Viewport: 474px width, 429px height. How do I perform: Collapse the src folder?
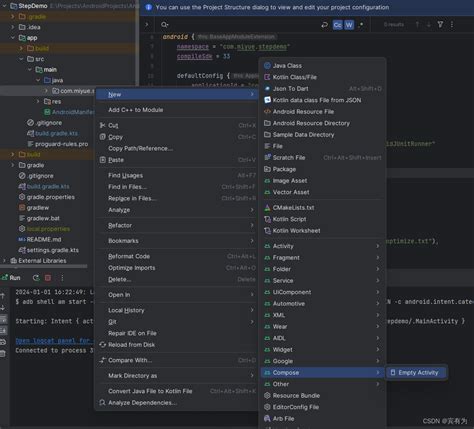click(21, 59)
